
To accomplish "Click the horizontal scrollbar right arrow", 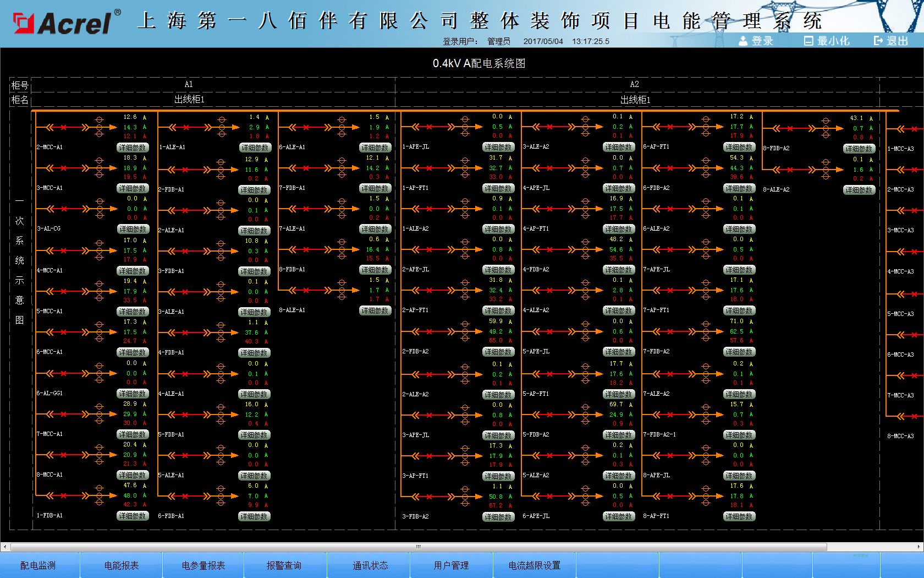I will pyautogui.click(x=919, y=547).
